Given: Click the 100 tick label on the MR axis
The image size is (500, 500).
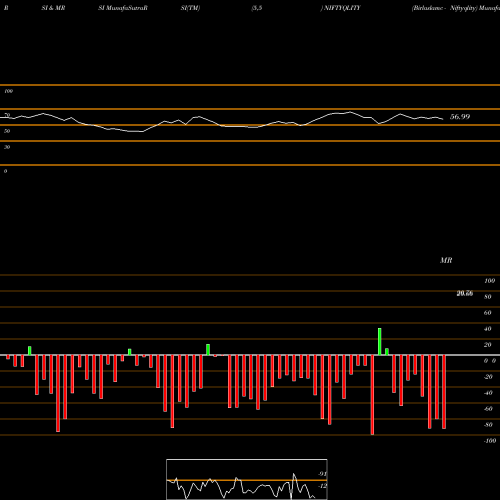Looking at the screenshot, I should 489,281.
